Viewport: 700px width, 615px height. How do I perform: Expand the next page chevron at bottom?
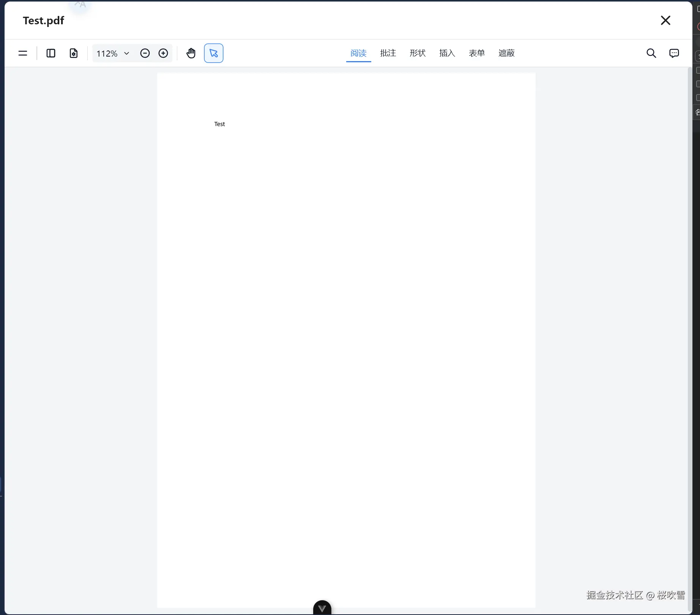(322, 607)
